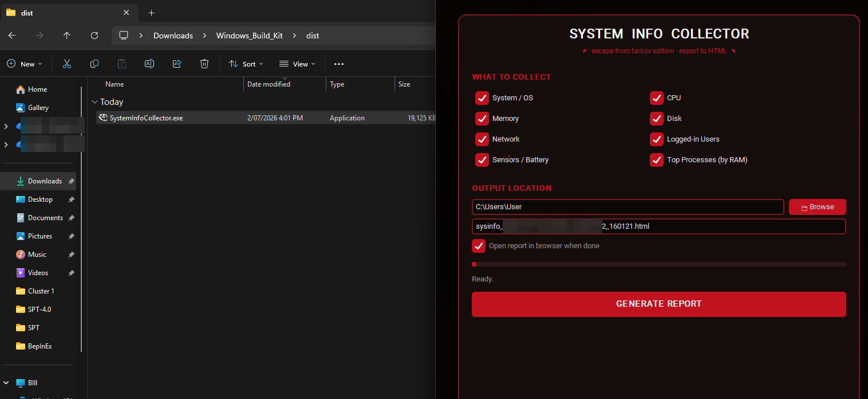Click the Share icon in toolbar
Viewport: 868px width, 399px height.
[x=177, y=64]
